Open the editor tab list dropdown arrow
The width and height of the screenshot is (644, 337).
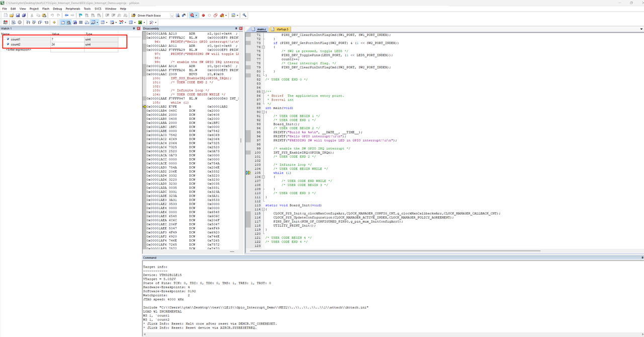coord(641,29)
